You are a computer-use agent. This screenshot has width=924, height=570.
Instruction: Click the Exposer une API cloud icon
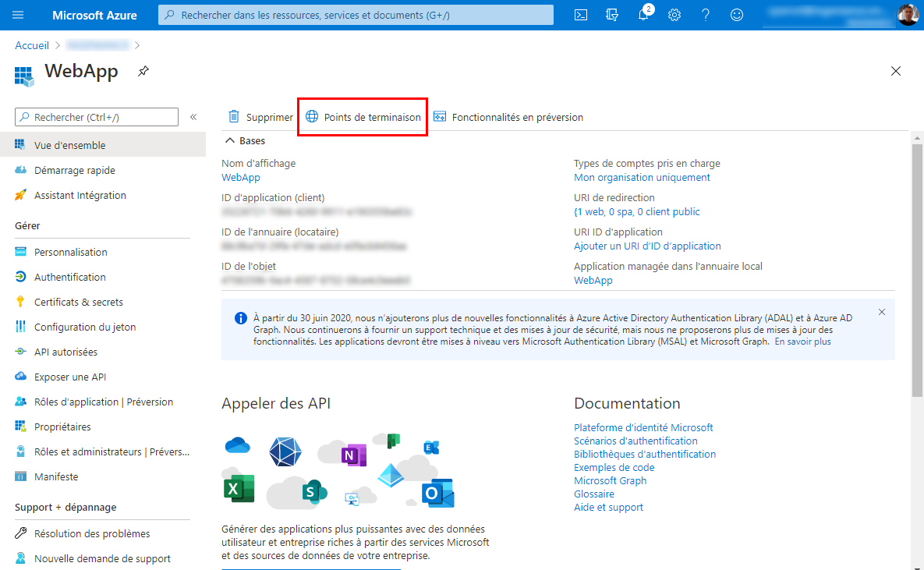(20, 376)
